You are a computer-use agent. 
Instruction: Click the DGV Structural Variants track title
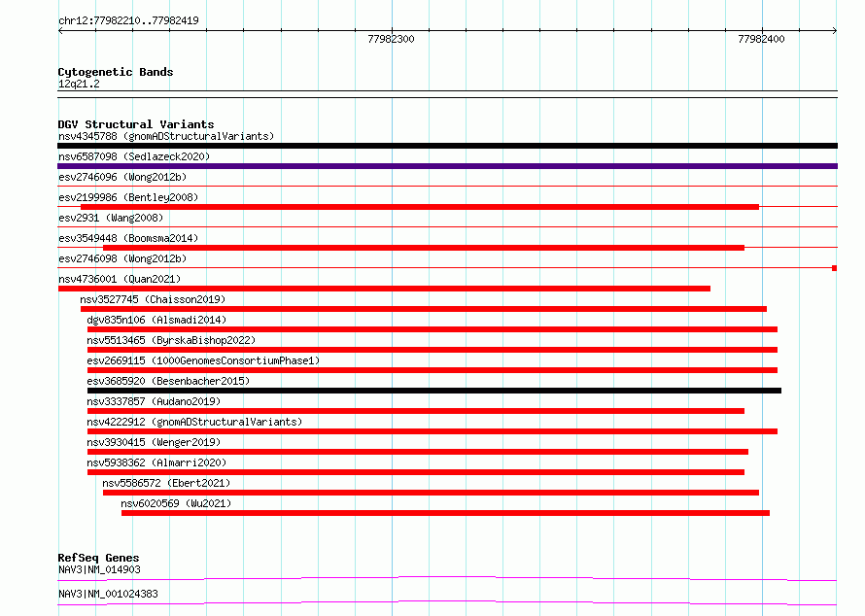pos(136,124)
